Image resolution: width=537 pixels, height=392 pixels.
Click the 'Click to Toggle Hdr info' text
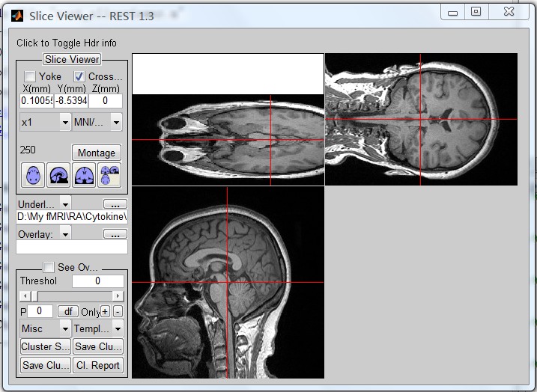click(x=67, y=43)
